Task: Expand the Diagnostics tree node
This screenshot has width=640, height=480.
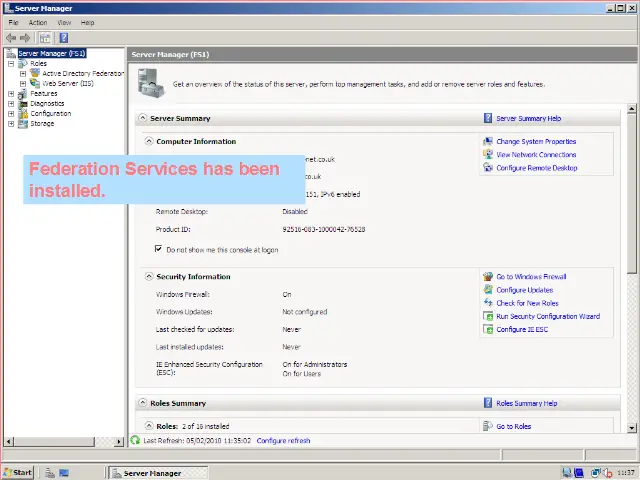Action: (11, 104)
